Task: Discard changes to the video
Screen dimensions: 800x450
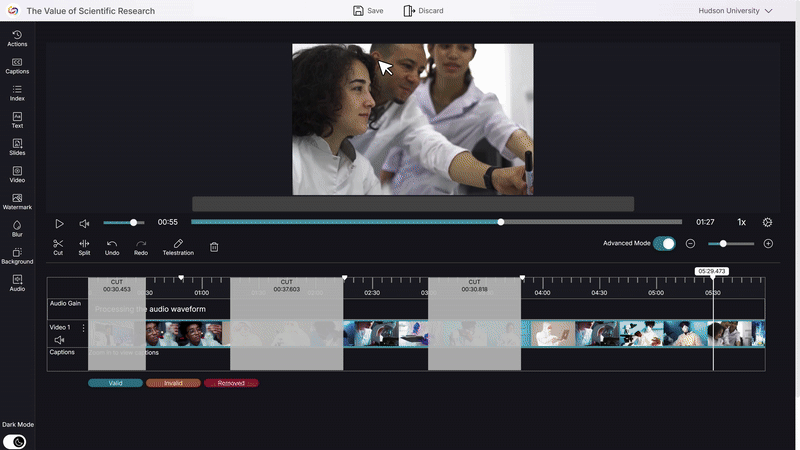Action: pyautogui.click(x=423, y=11)
